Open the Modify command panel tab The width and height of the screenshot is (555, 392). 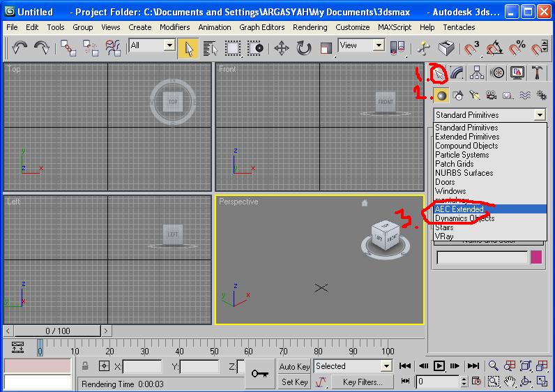[x=457, y=73]
